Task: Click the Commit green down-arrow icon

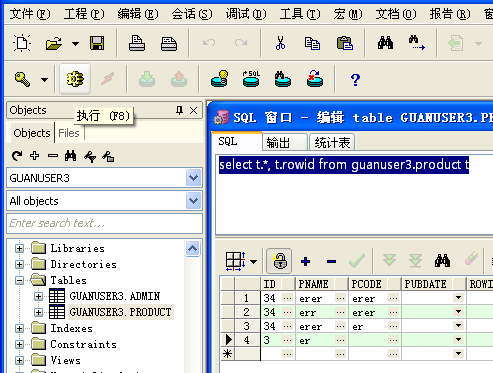Action: coord(147,79)
